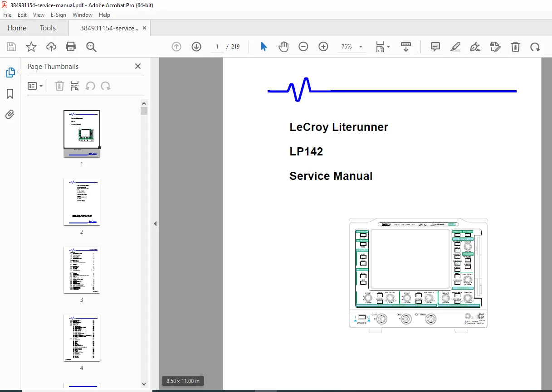Open the Attachments paperclip panel
Image resolution: width=552 pixels, height=392 pixels.
[x=10, y=114]
